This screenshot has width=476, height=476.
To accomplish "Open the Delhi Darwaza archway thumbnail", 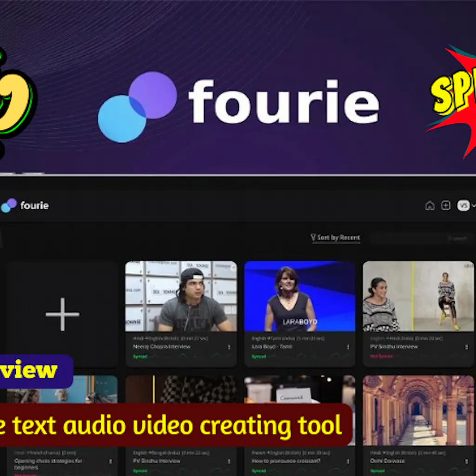I will pyautogui.click(x=418, y=410).
